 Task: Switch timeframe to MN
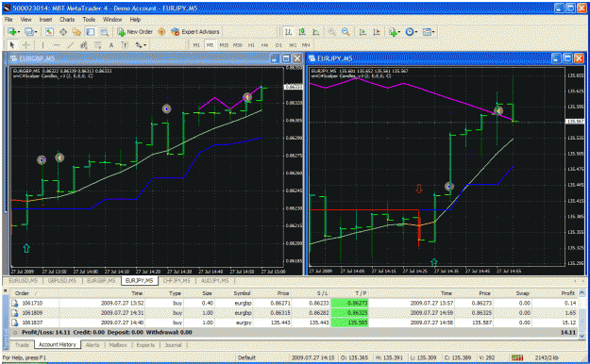tap(306, 45)
